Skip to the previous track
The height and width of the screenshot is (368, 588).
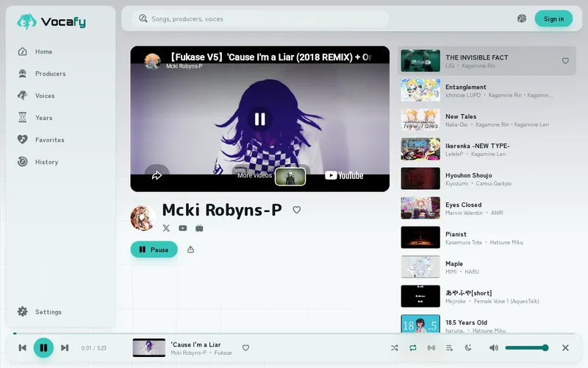coord(23,347)
